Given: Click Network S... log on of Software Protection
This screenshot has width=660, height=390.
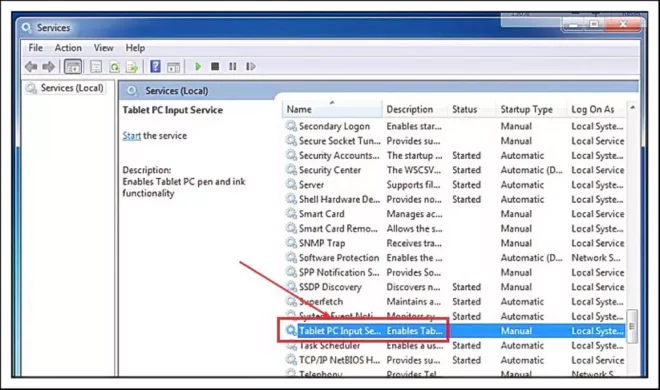Looking at the screenshot, I should pos(596,258).
